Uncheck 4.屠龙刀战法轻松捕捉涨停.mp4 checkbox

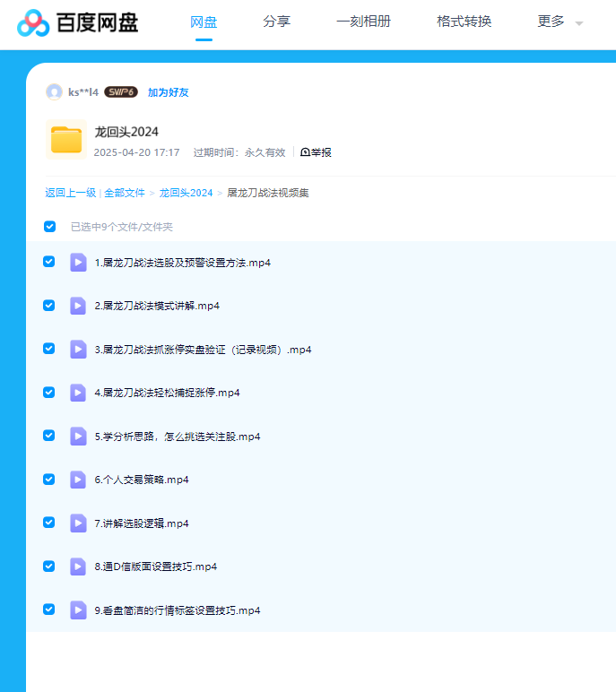[x=49, y=392]
